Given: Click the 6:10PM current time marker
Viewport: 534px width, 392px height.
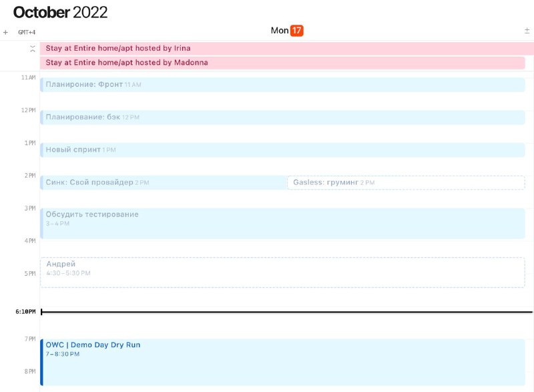Looking at the screenshot, I should pos(25,312).
